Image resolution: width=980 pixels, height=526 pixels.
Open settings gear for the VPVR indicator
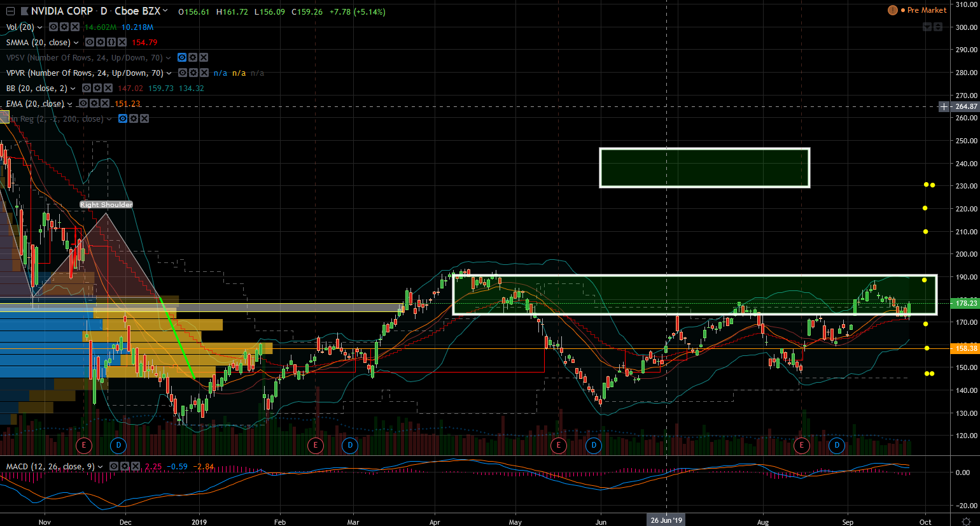coord(193,73)
